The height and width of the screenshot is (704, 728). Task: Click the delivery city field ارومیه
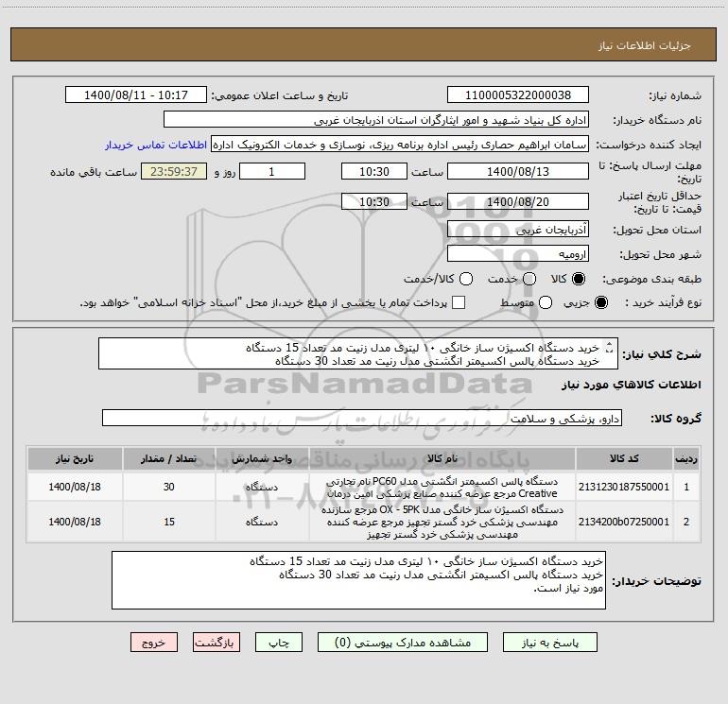point(518,254)
